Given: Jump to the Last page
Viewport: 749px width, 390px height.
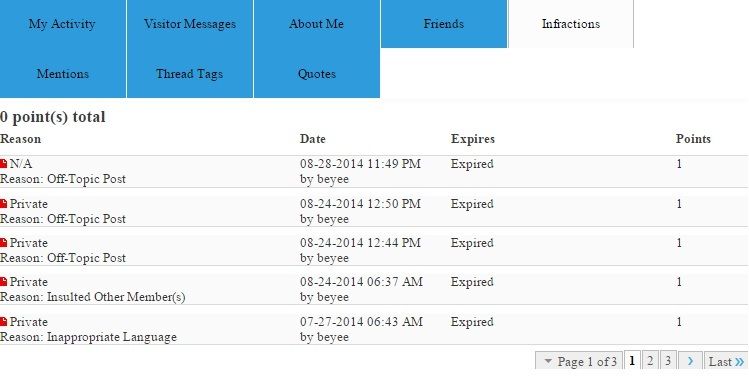Looking at the screenshot, I should pos(726,361).
